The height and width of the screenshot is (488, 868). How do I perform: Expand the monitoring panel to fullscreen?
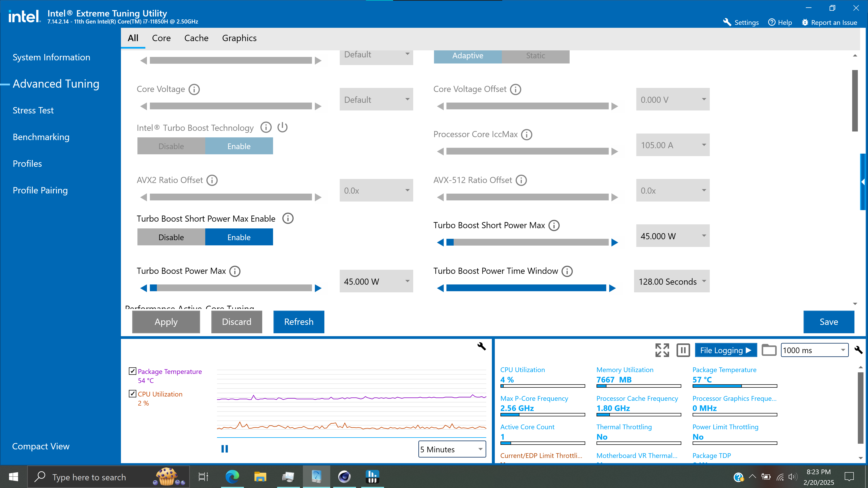[x=662, y=350]
